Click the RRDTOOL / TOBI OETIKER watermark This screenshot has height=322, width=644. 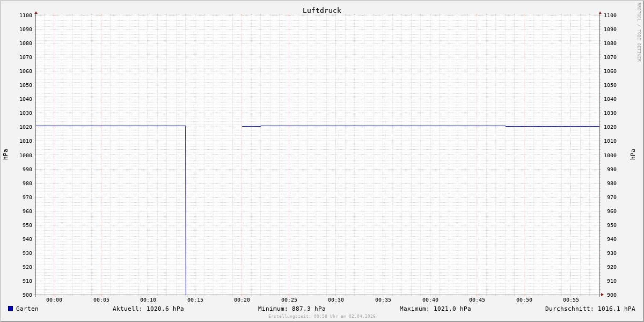(639, 32)
